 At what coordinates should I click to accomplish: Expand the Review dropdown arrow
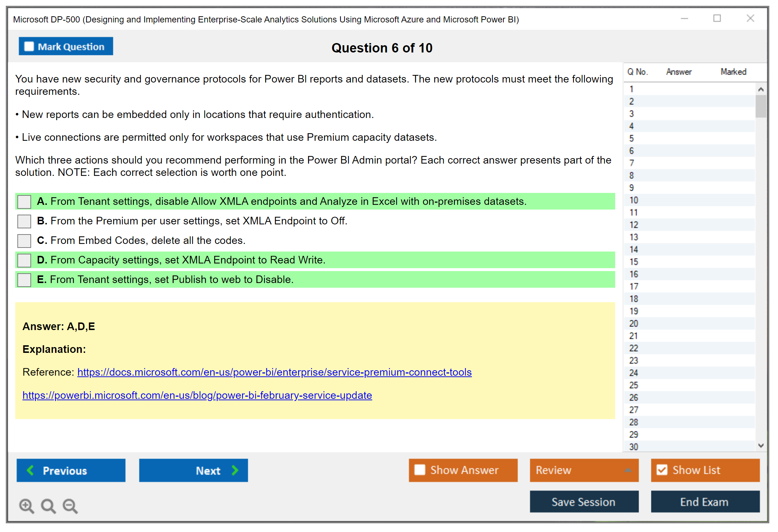628,470
